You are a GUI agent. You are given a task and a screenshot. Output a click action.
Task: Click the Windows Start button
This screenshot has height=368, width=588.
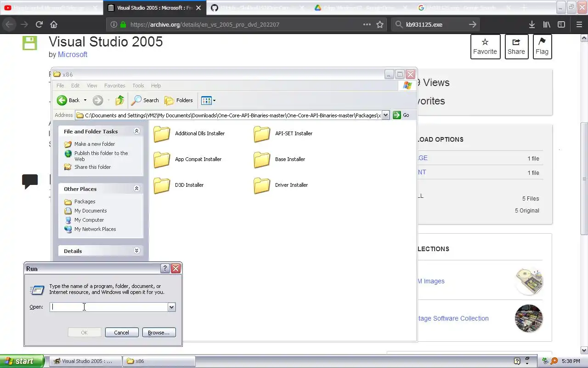pyautogui.click(x=22, y=361)
